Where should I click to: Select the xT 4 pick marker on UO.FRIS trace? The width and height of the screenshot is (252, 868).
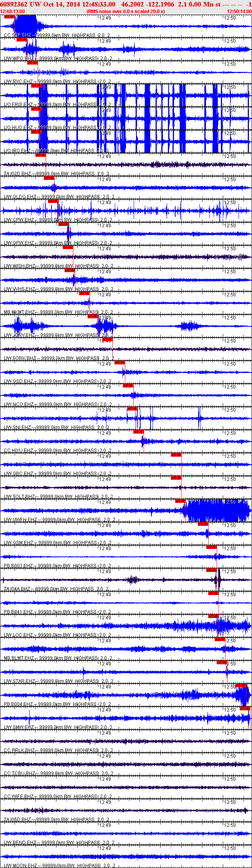coord(36,86)
